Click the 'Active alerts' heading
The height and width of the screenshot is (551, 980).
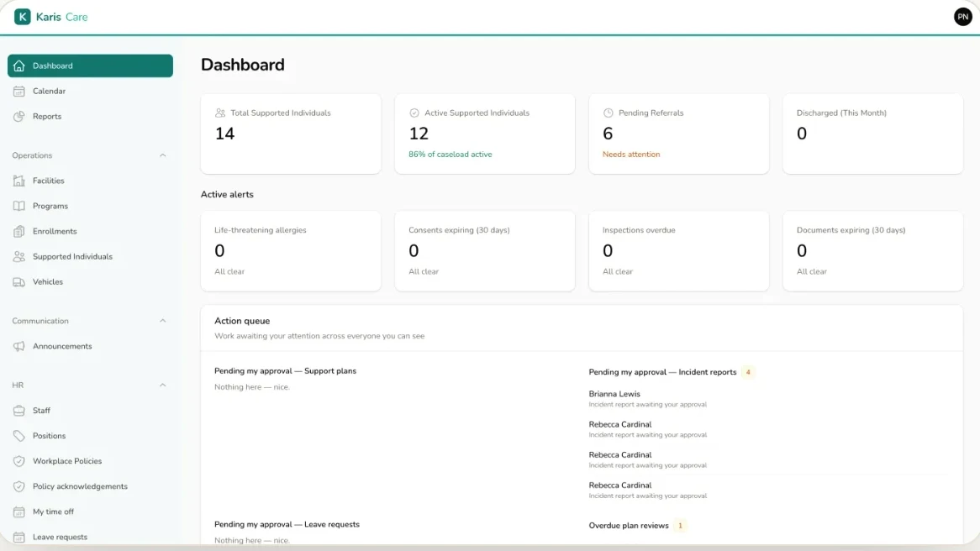(227, 195)
